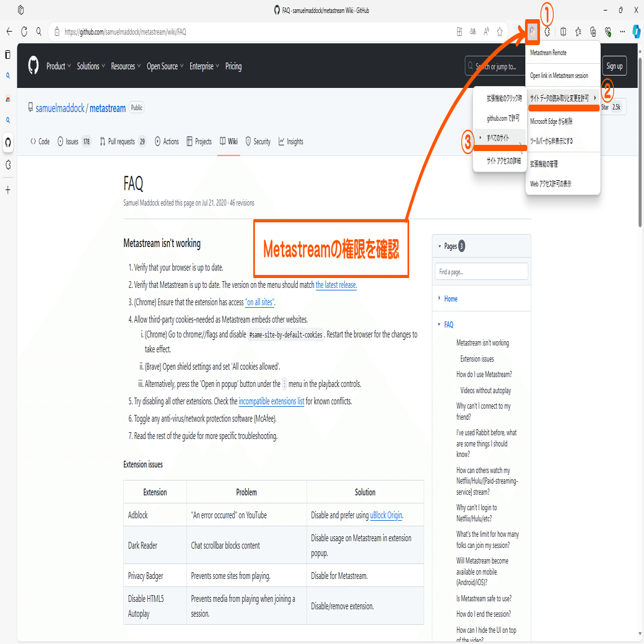
Task: Open the Pricing link
Action: point(233,66)
